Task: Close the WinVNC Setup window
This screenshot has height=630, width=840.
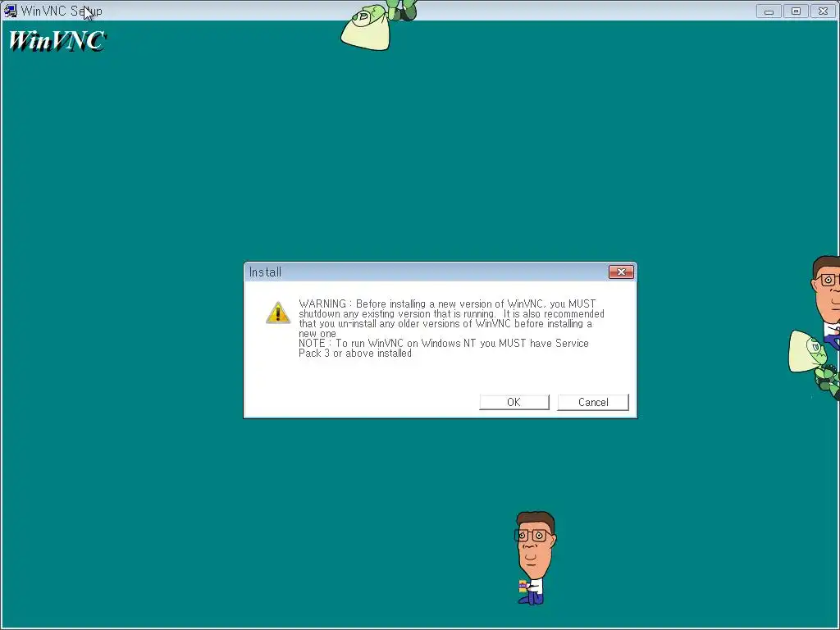Action: click(823, 11)
